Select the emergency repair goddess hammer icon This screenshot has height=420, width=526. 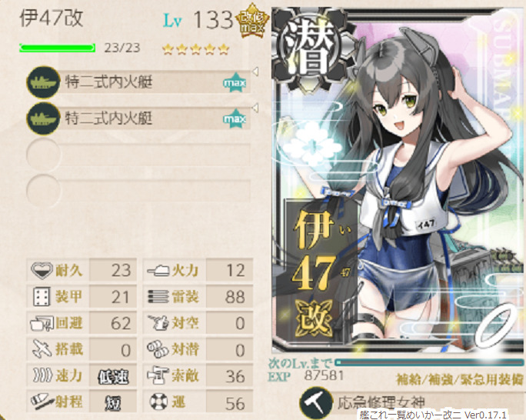[x=315, y=402]
